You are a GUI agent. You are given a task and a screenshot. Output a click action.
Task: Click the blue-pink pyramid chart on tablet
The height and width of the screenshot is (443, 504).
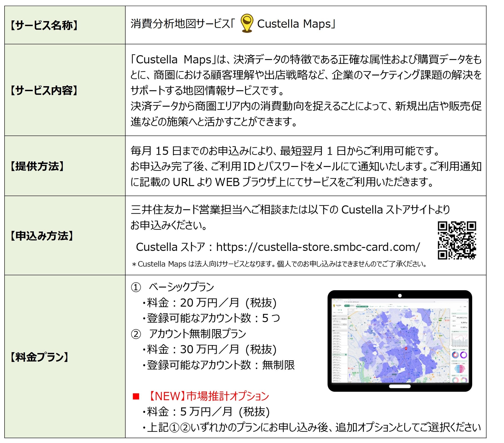(x=459, y=369)
